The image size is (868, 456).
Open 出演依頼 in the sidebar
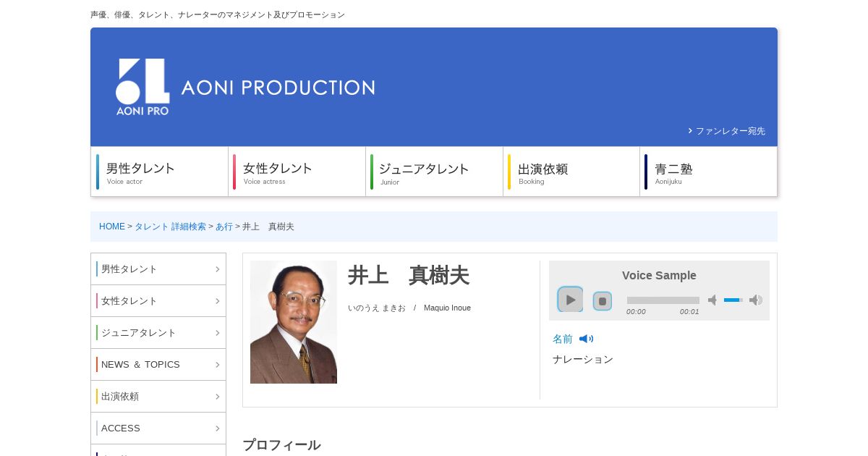click(x=158, y=397)
